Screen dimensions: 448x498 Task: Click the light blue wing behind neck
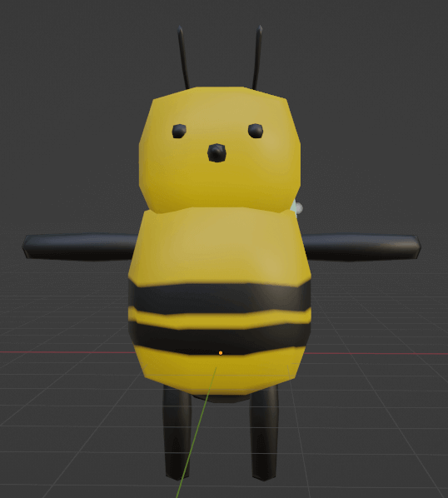tap(296, 208)
